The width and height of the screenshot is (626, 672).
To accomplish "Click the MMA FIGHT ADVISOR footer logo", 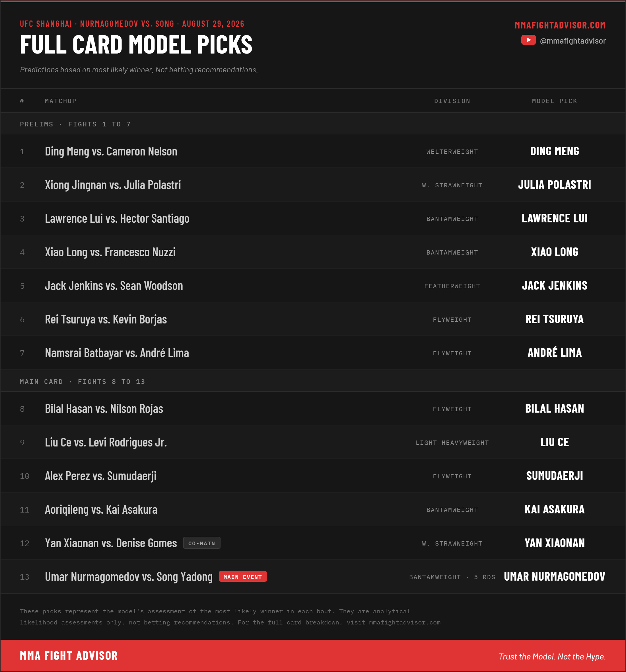I will [69, 656].
